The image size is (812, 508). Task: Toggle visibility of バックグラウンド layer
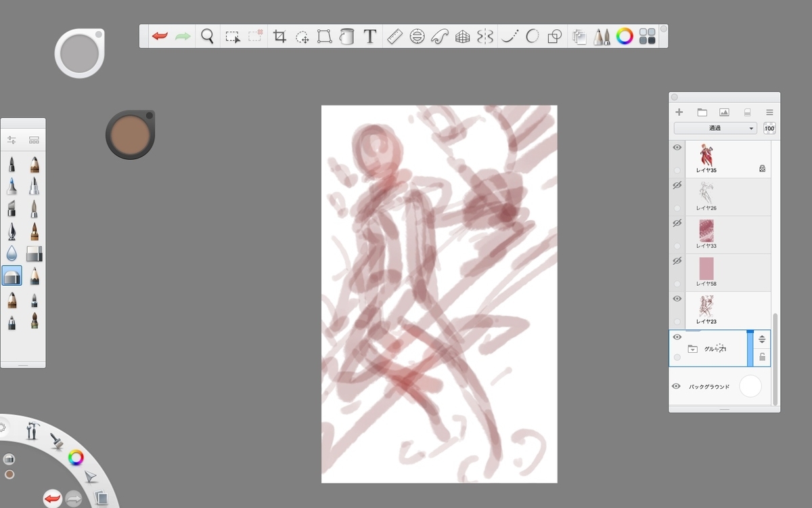click(x=676, y=386)
